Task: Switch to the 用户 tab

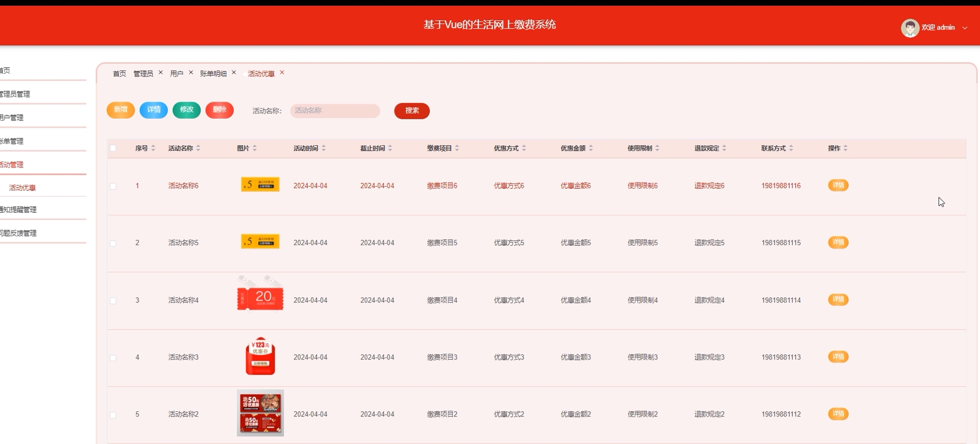Action: (176, 74)
